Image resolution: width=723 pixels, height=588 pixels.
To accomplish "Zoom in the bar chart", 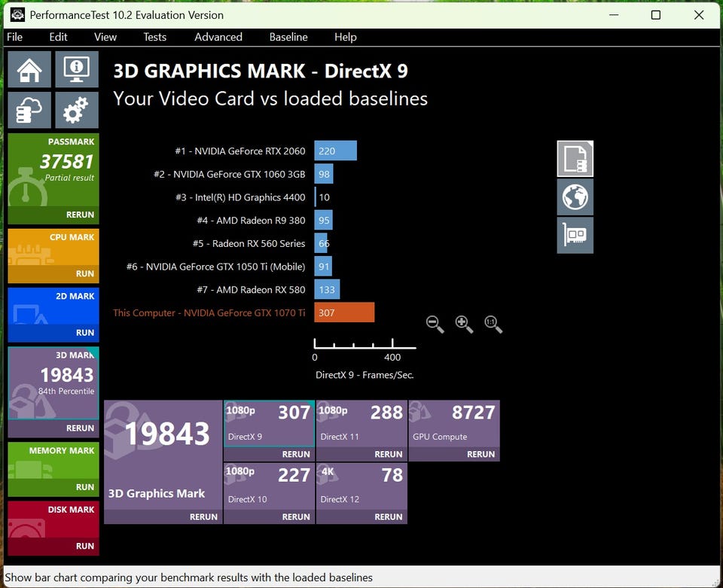I will point(464,324).
